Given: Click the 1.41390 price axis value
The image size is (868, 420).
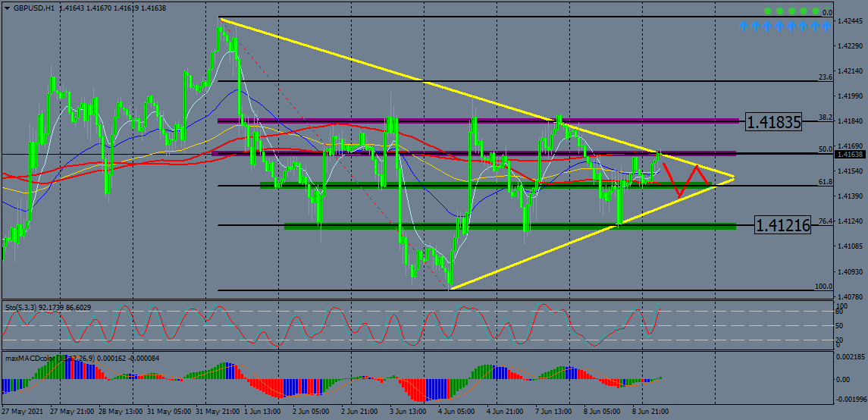Looking at the screenshot, I should tap(849, 196).
